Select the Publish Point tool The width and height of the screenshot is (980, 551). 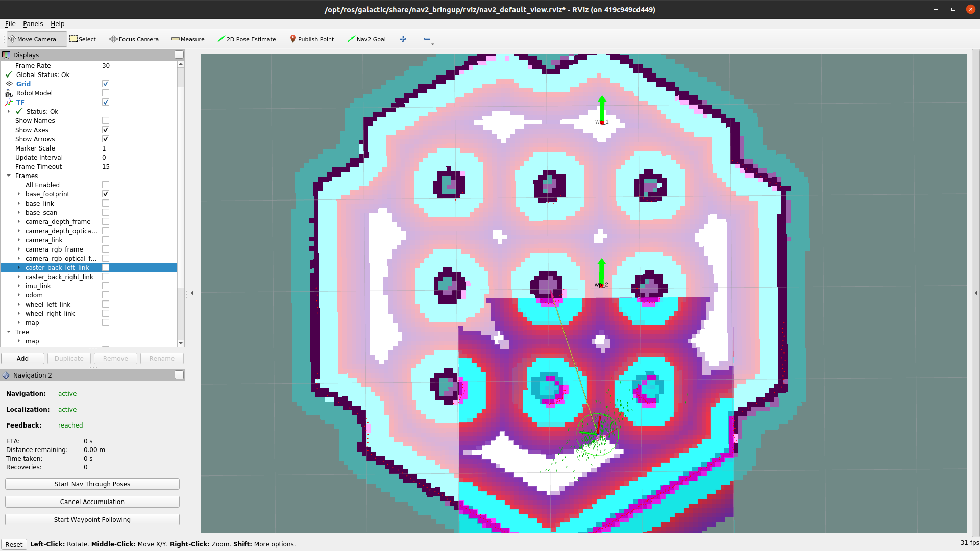[x=312, y=39]
